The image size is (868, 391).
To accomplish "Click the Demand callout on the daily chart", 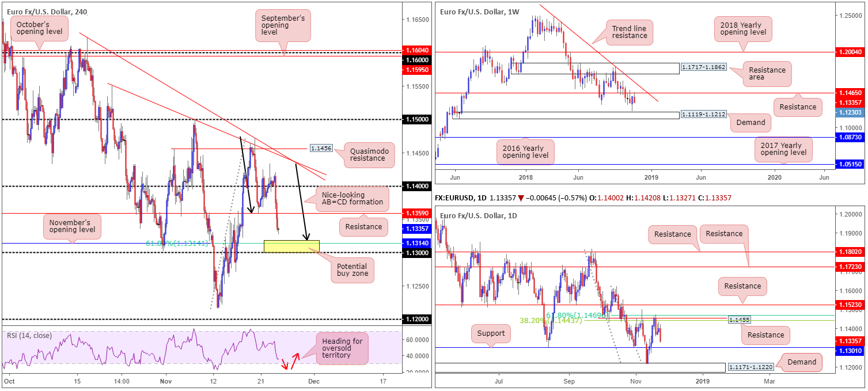I will [801, 362].
